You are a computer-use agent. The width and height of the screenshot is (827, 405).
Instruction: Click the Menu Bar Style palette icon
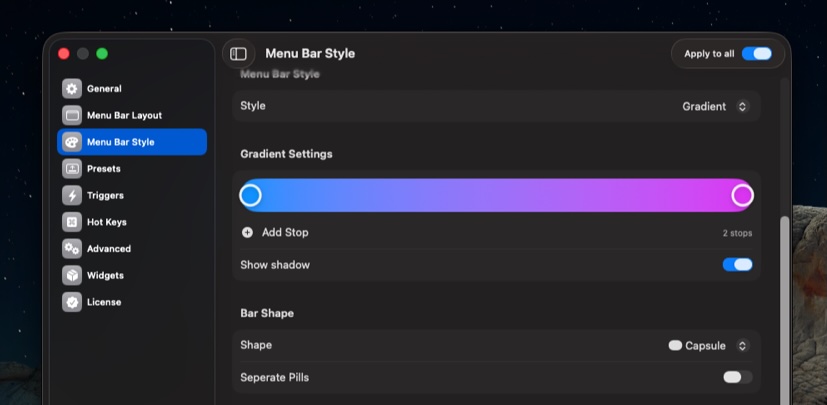click(72, 142)
